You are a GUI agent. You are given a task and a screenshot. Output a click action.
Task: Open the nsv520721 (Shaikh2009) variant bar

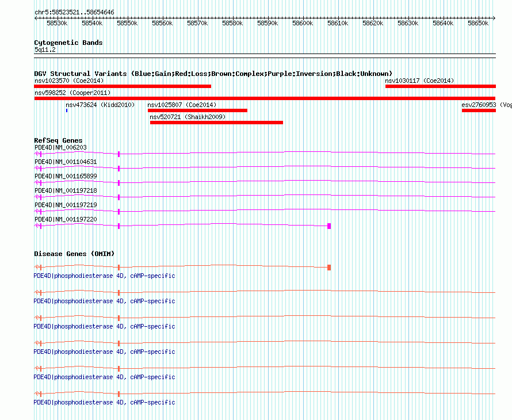coord(216,123)
